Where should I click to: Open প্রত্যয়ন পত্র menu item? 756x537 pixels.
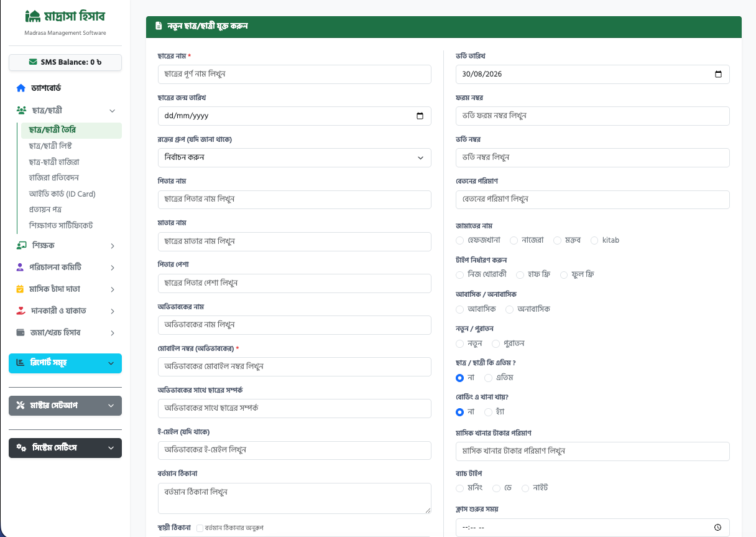pos(45,210)
